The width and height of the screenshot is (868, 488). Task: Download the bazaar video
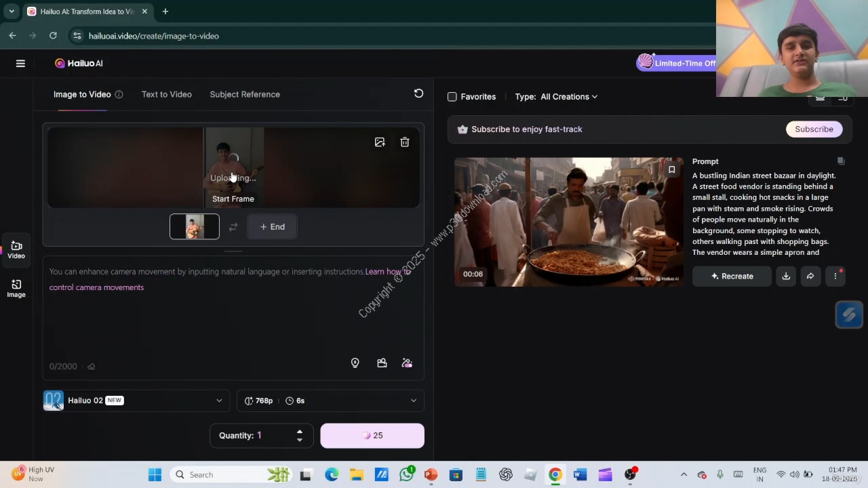(x=786, y=276)
